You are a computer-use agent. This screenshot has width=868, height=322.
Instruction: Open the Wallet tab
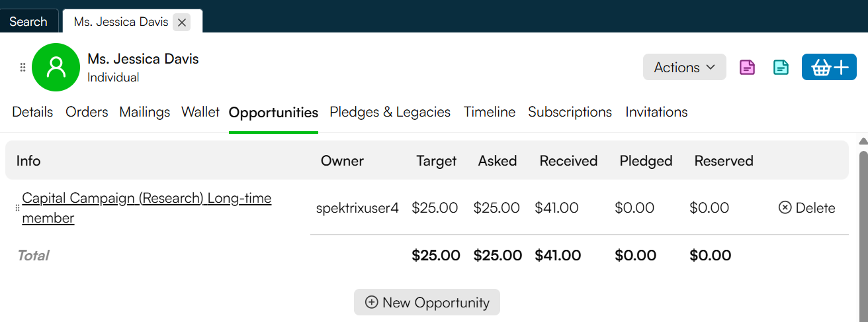coord(200,112)
